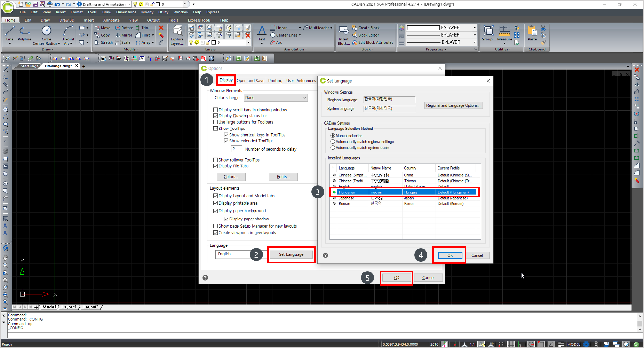The width and height of the screenshot is (644, 348).
Task: Toggle Display scroll bars in drawing window
Action: 216,110
